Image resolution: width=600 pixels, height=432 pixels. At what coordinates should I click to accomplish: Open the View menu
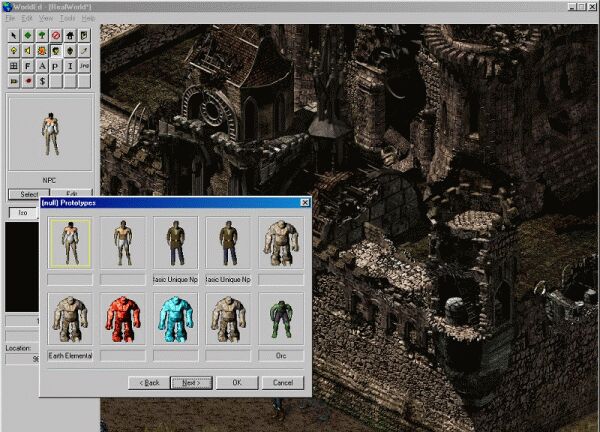coord(46,18)
